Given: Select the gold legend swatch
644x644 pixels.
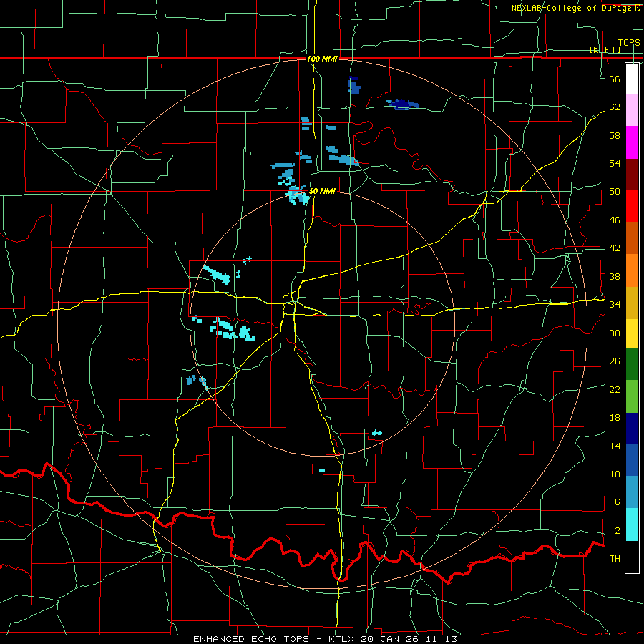Looking at the screenshot, I should click(632, 302).
